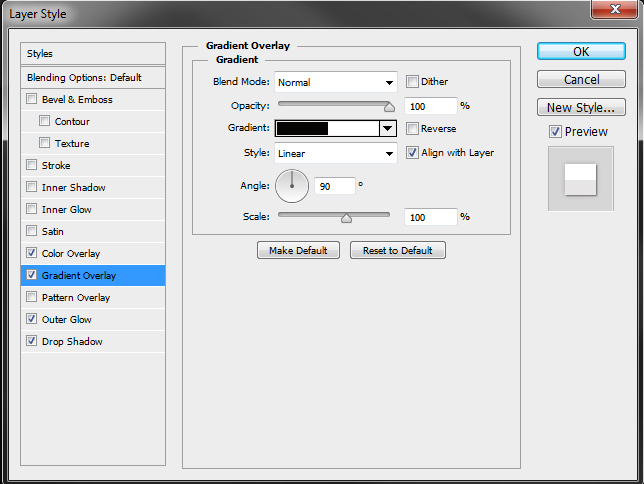Toggle the Reverse gradient checkbox
The height and width of the screenshot is (484, 644).
click(413, 128)
